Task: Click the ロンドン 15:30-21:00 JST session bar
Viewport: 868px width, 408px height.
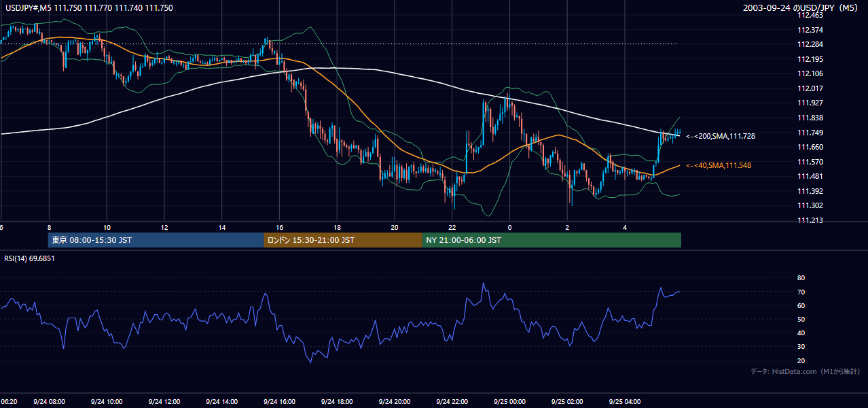Action: click(342, 240)
